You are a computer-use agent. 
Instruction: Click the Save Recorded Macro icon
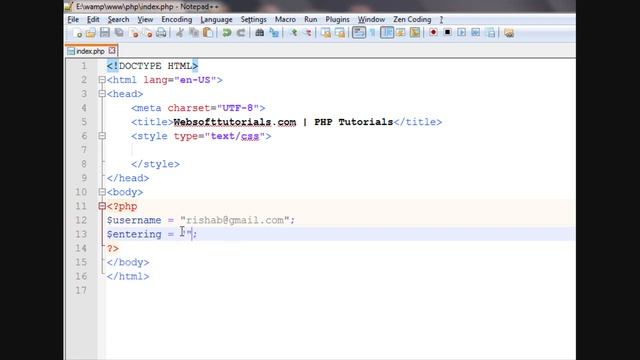click(x=491, y=33)
